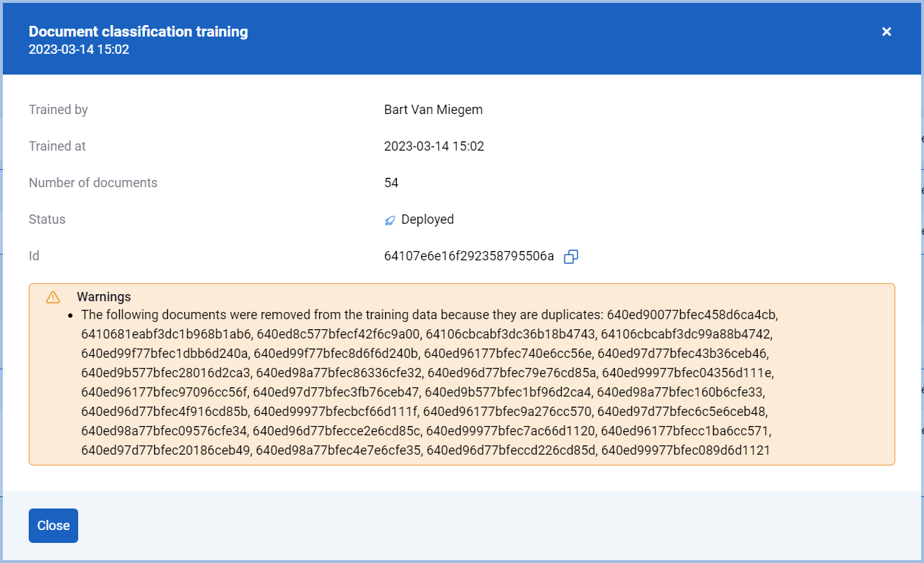
Task: Click the Deployed status text
Action: click(428, 219)
